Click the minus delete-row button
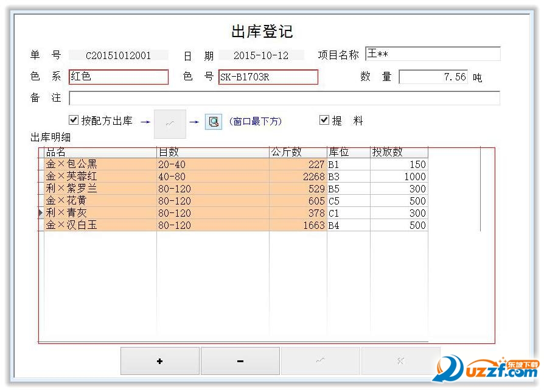The height and width of the screenshot is (392, 544). coord(240,361)
